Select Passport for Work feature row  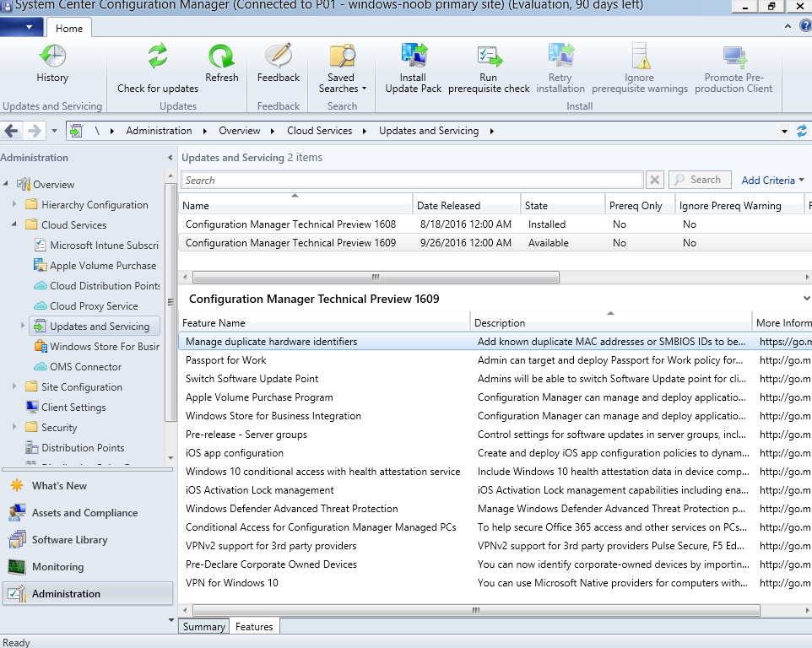pyautogui.click(x=495, y=360)
